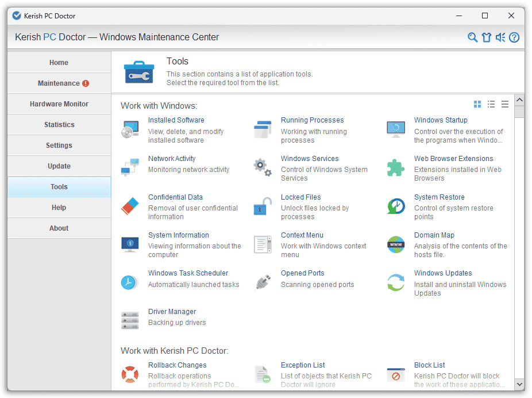The height and width of the screenshot is (398, 532).
Task: Open the System Information link
Action: (179, 235)
